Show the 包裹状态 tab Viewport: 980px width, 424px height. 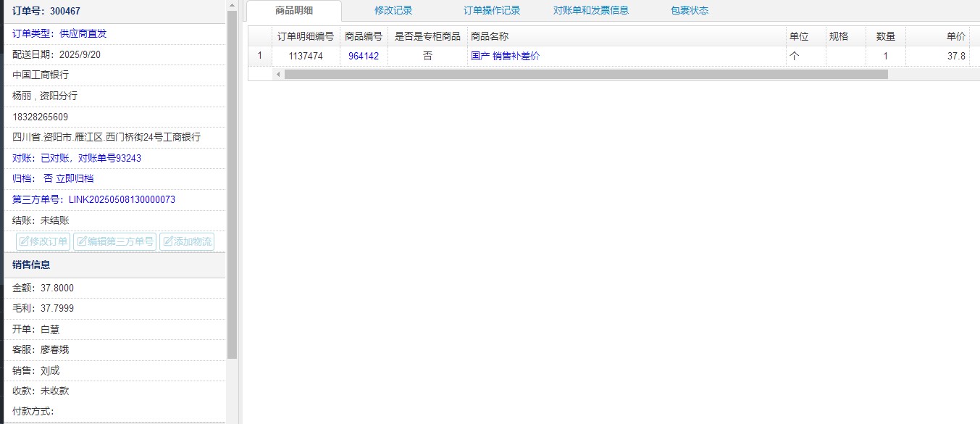click(689, 11)
